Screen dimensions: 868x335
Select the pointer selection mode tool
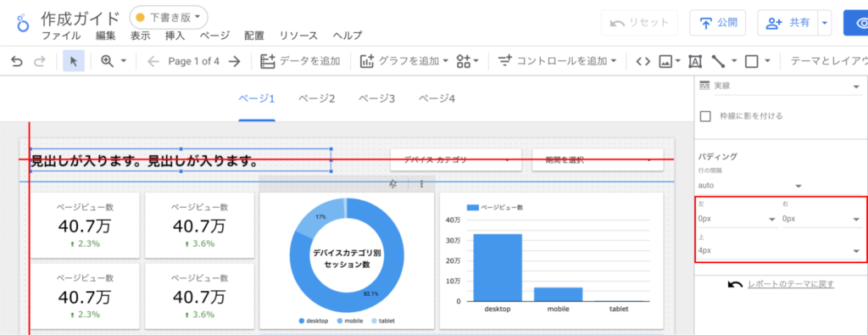coord(73,61)
